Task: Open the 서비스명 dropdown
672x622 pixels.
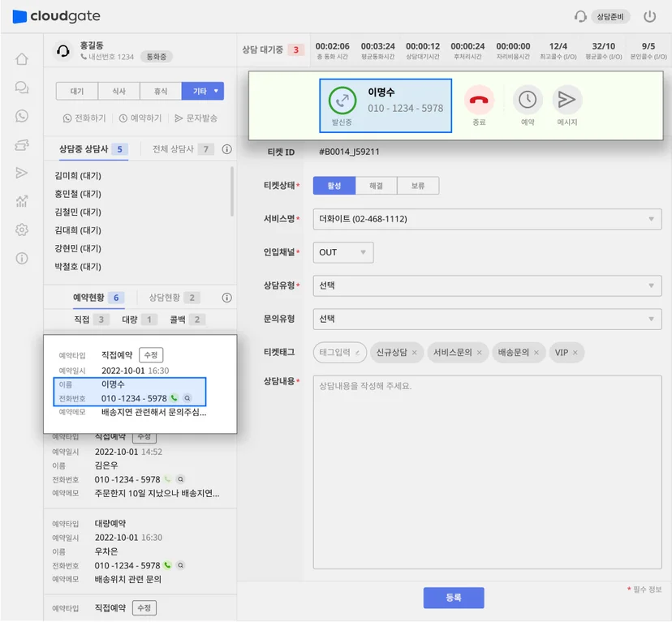Action: point(487,219)
